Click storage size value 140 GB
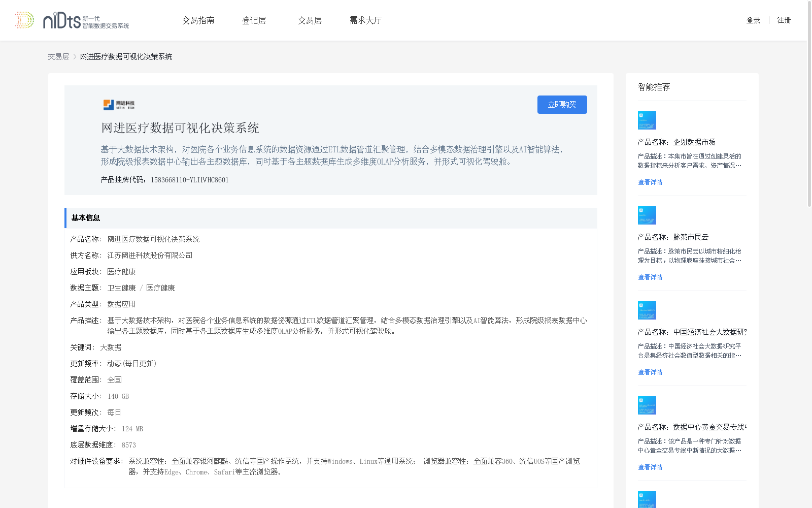This screenshot has height=508, width=812. (x=118, y=396)
